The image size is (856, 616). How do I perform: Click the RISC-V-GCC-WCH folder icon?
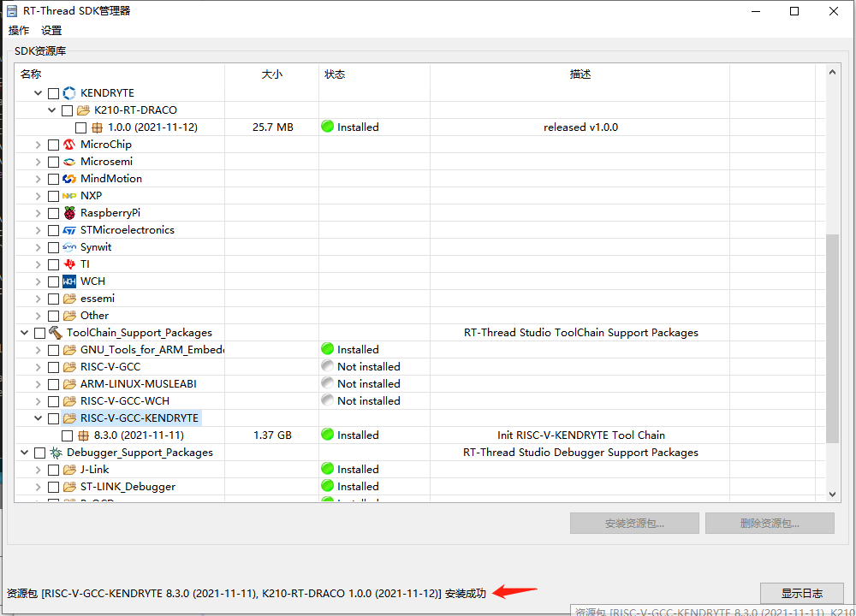pos(69,401)
